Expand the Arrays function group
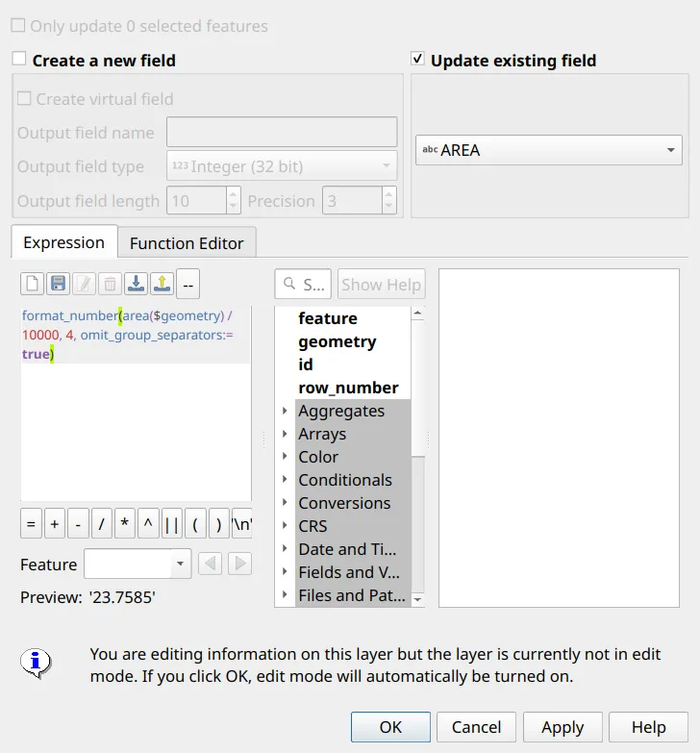 click(x=285, y=434)
